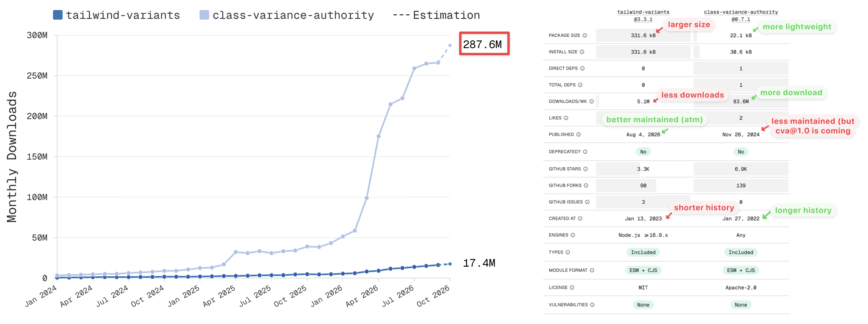Click info icon beside VULNERABILITIES label
Viewport: 868px width, 324px height.
pos(592,305)
